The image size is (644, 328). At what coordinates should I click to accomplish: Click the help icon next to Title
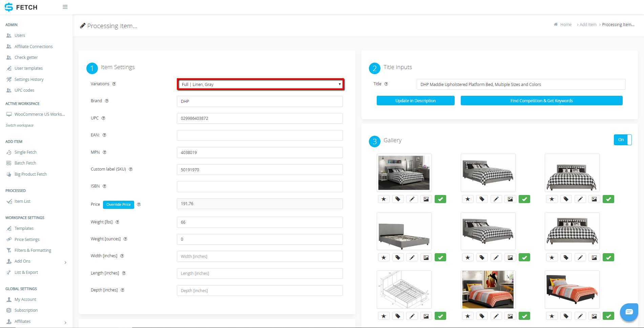point(386,84)
